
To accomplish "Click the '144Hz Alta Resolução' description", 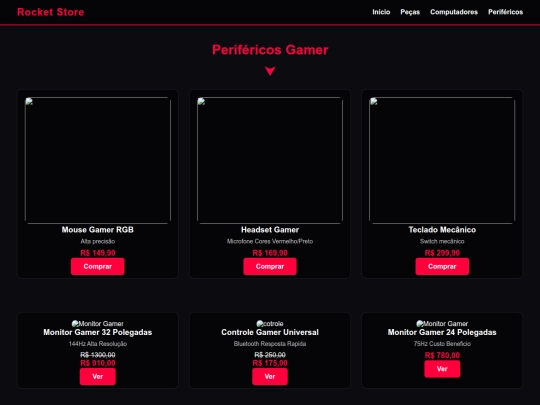I will tap(98, 344).
